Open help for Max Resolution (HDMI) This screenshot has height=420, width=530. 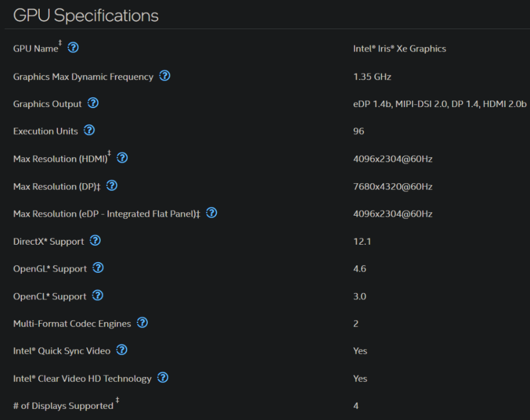point(122,158)
